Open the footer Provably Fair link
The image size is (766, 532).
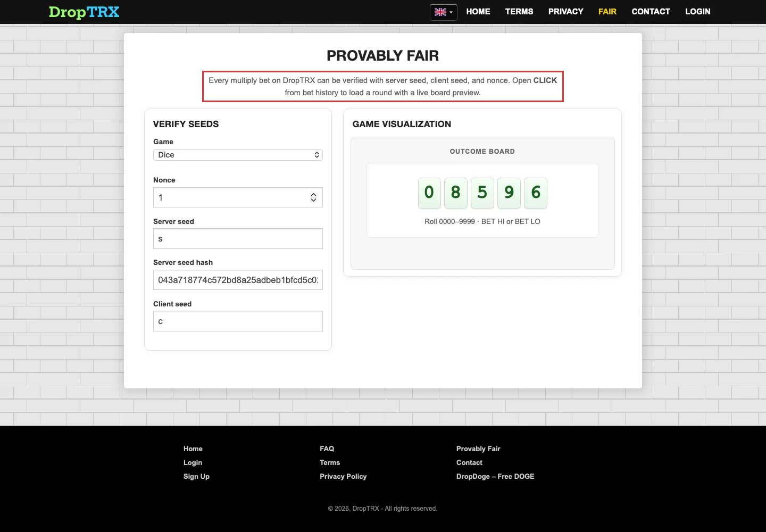click(478, 449)
